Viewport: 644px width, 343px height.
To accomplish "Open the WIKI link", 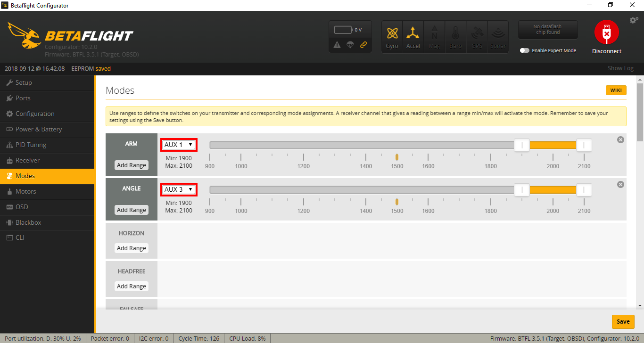I will 616,90.
